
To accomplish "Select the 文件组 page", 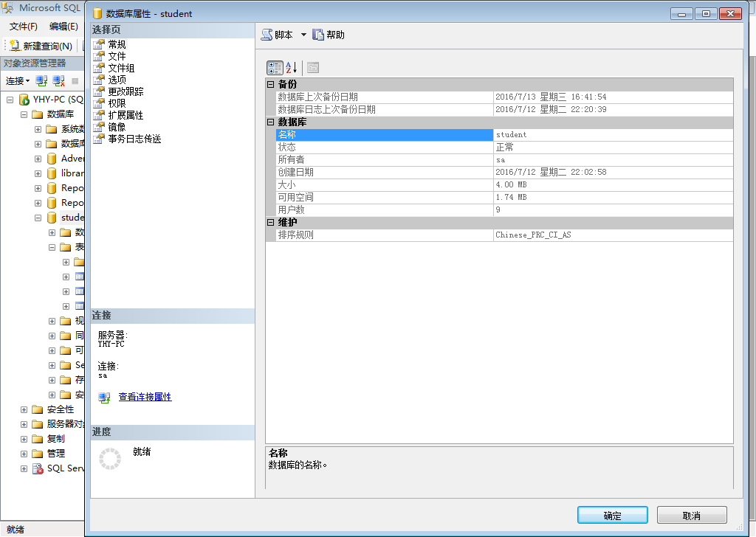I will 121,68.
